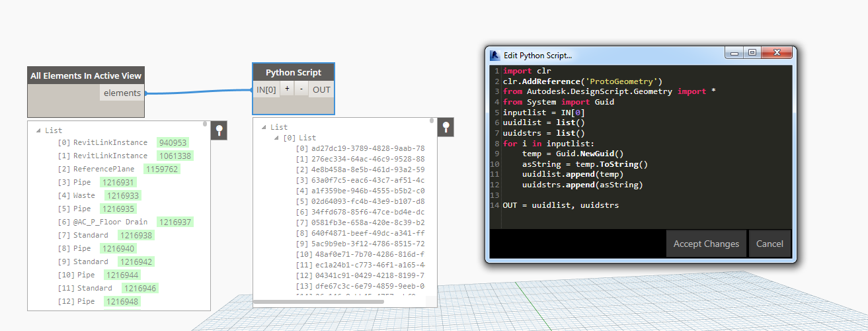
Task: Open Pipe element ID 1216931
Action: click(x=118, y=182)
